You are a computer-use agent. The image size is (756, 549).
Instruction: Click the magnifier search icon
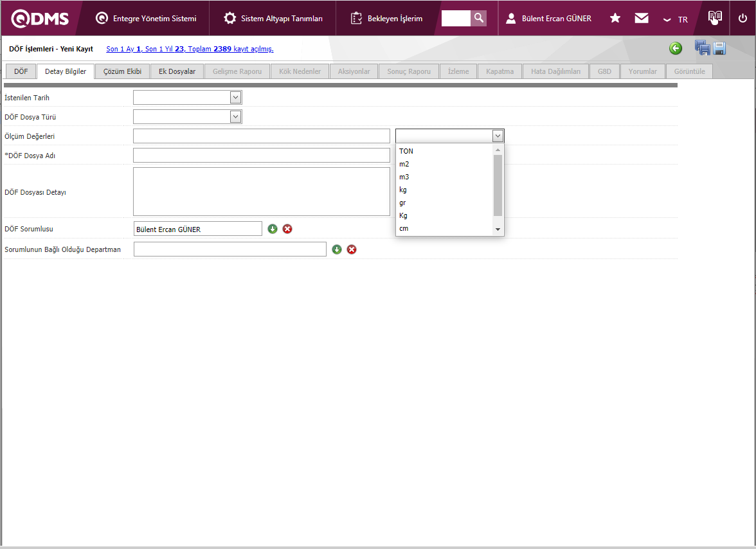pyautogui.click(x=478, y=18)
